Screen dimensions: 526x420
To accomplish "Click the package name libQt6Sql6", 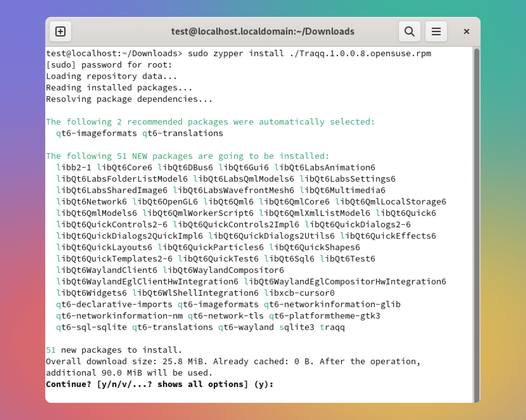I will 289,259.
